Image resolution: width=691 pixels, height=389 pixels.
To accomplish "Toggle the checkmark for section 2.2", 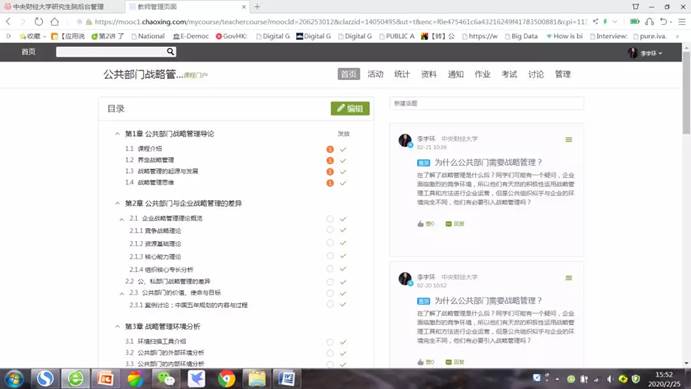I will point(343,282).
